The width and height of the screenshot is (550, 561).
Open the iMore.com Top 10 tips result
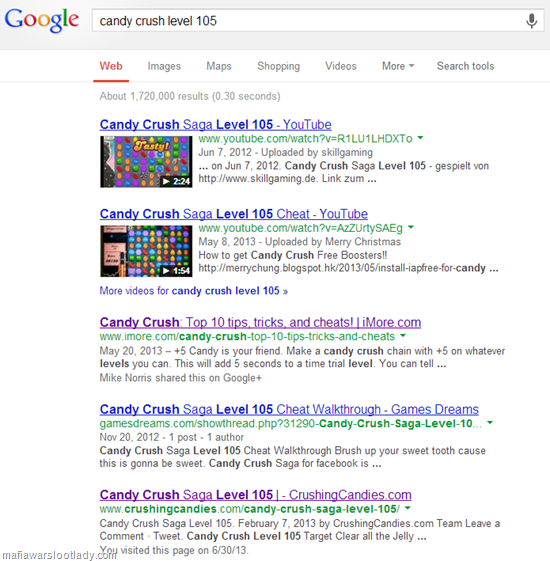click(x=260, y=323)
